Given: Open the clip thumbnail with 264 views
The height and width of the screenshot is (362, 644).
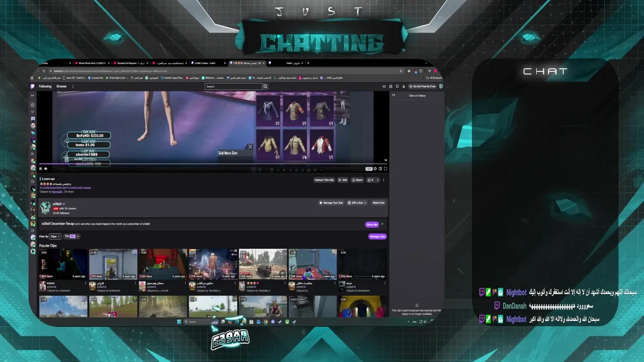Looking at the screenshot, I should click(362, 264).
